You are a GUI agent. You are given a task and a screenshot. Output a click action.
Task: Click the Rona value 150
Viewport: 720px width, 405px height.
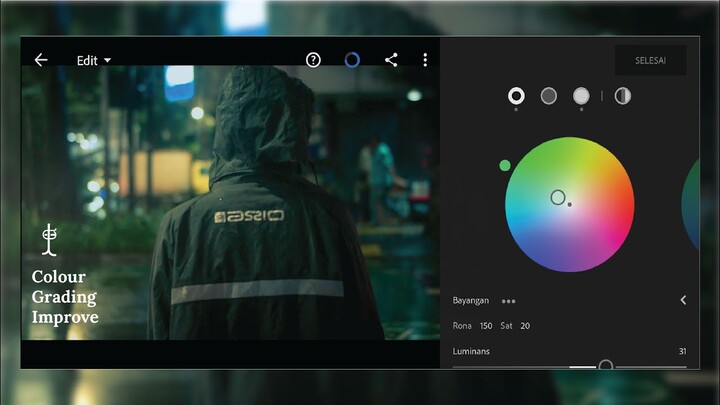(x=486, y=326)
